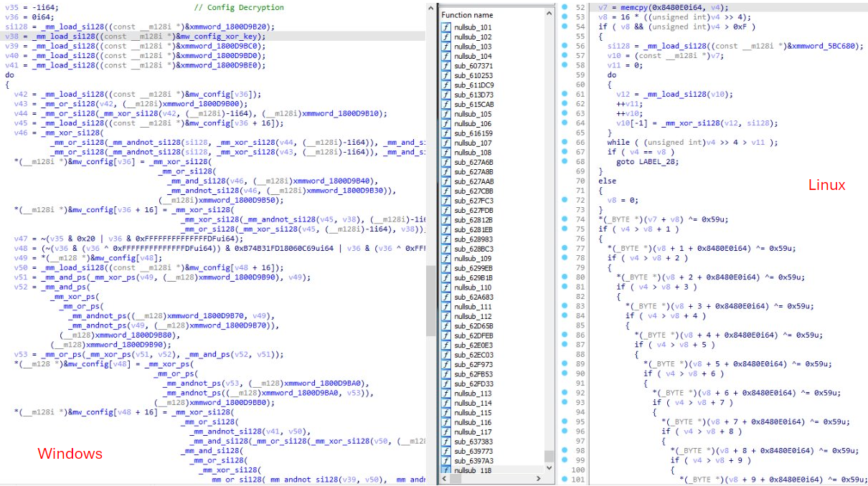Click the function icon next to sub_607371
This screenshot has height=486, width=868.
click(446, 66)
